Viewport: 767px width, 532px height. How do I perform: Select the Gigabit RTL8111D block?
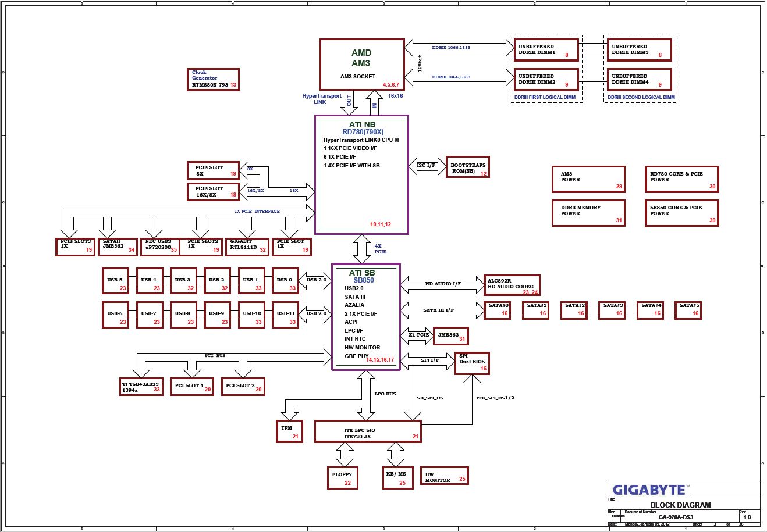point(247,247)
